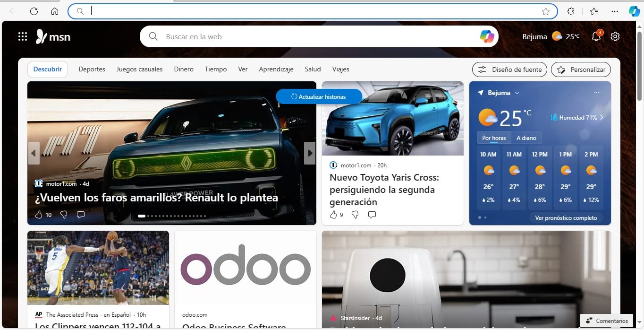Open the Comentarios feedback button
The height and width of the screenshot is (330, 644).
[x=607, y=321]
